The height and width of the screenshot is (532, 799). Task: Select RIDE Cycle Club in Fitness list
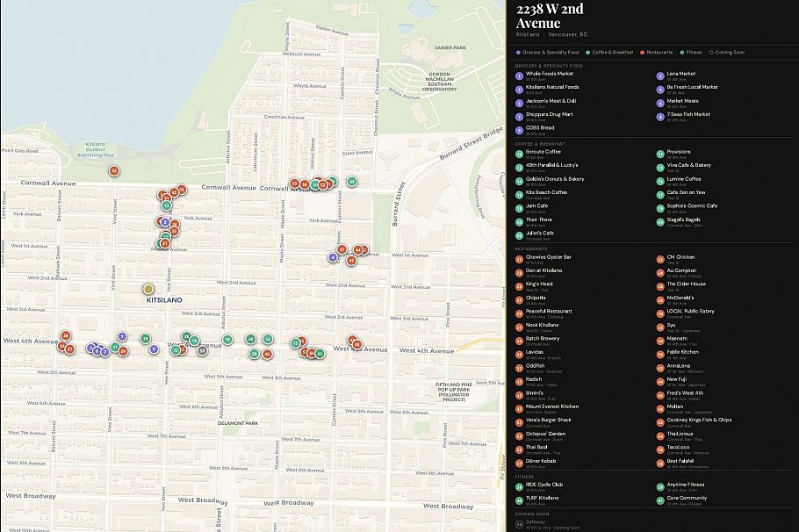[544, 485]
